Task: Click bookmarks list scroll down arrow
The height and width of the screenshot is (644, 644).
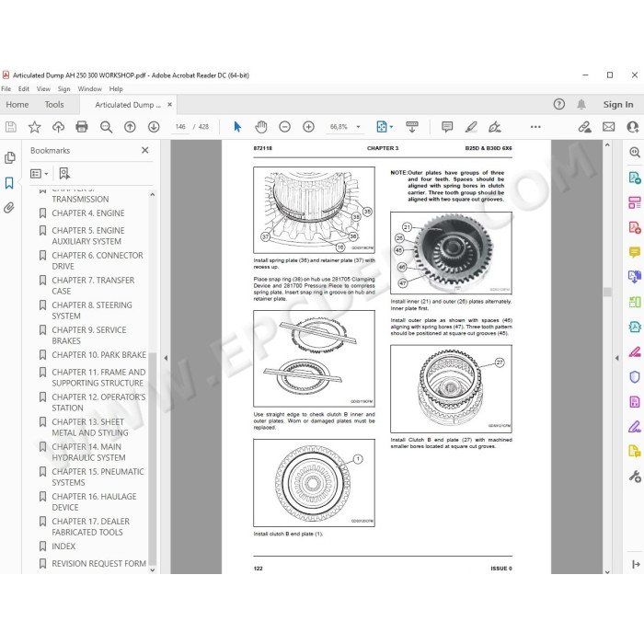Action: 153,570
